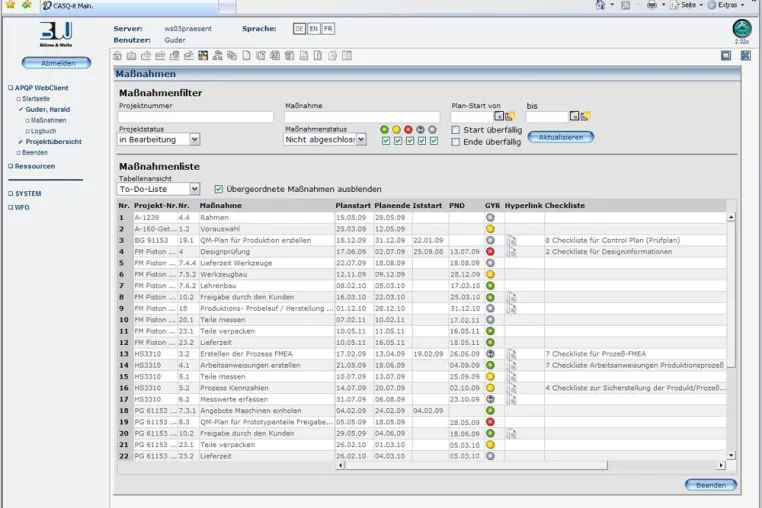
Task: Open Projektübersicht in the sidebar
Action: click(x=53, y=142)
